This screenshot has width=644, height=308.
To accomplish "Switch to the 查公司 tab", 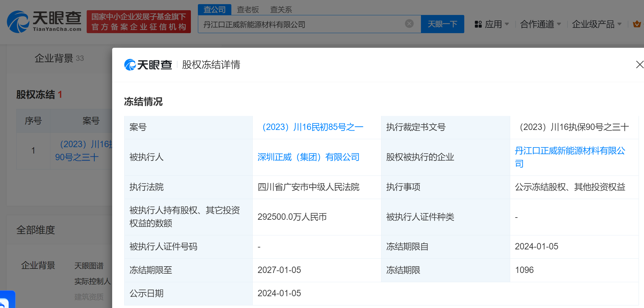I will [214, 10].
